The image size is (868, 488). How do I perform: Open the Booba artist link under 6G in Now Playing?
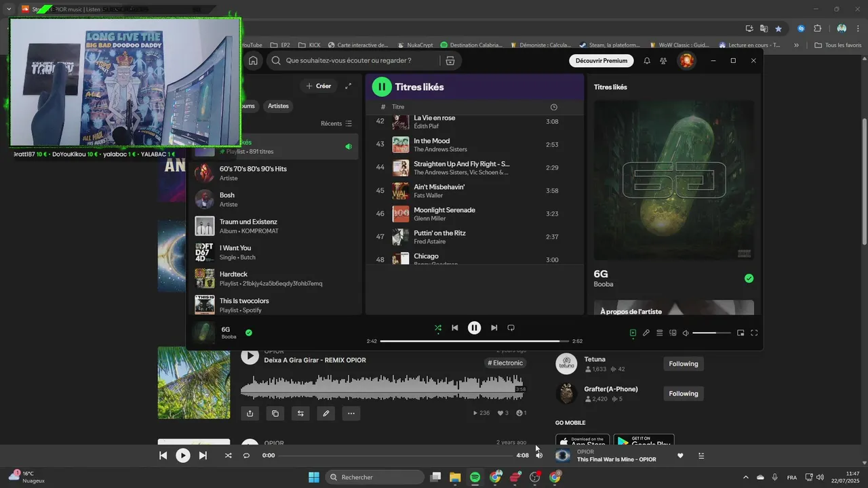(604, 284)
